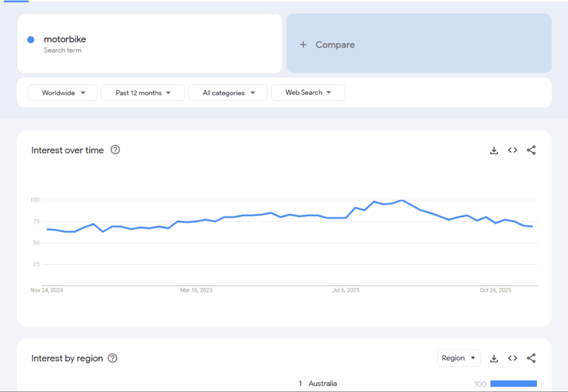The width and height of the screenshot is (568, 392).
Task: Click the plus icon in Compare box
Action: [303, 45]
